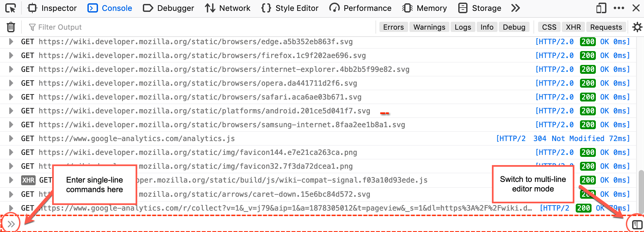The height and width of the screenshot is (232, 644).
Task: Toggle the Errors log filter
Action: (x=393, y=27)
